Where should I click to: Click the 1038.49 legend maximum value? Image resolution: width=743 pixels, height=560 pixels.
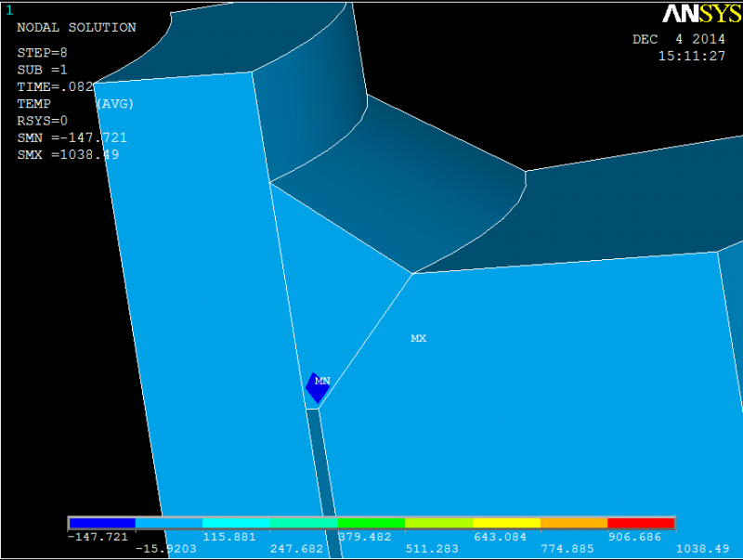tap(702, 549)
